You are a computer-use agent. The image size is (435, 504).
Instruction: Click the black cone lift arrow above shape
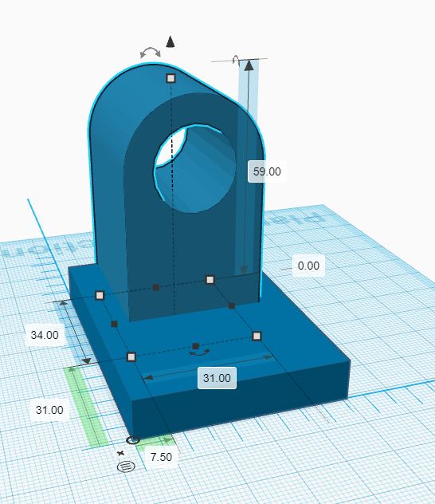[170, 41]
